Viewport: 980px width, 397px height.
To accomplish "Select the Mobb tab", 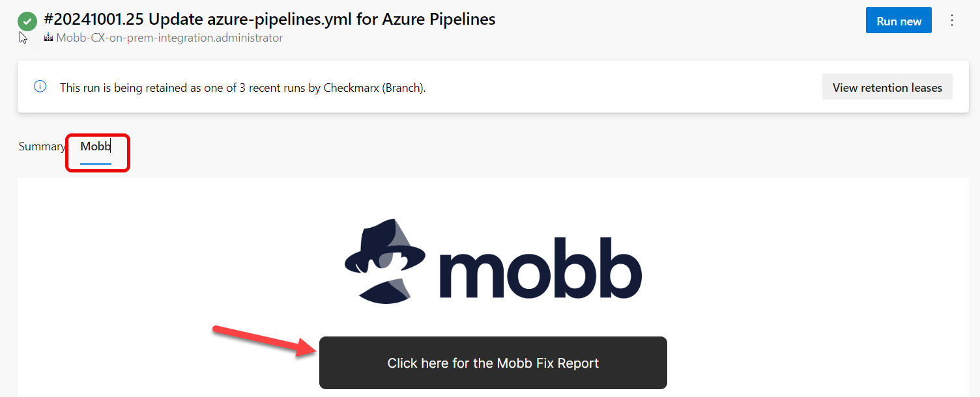I will click(x=96, y=146).
